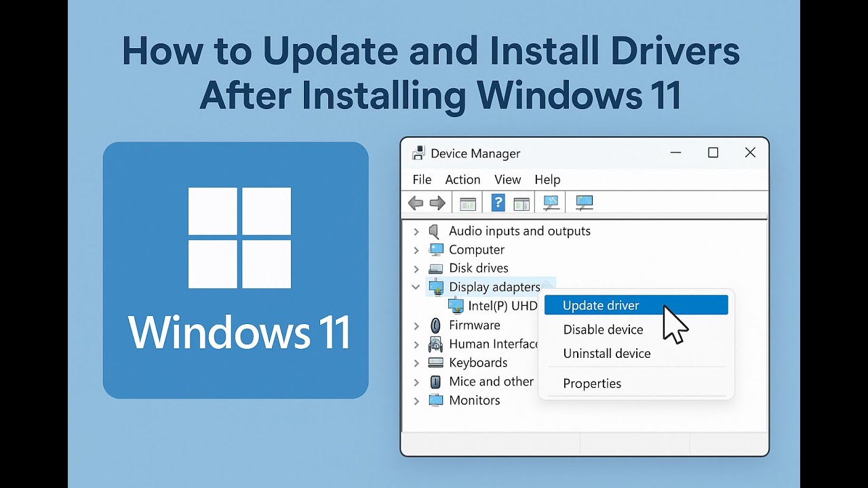868x488 pixels.
Task: Select the Monitors text label
Action: [x=475, y=400]
